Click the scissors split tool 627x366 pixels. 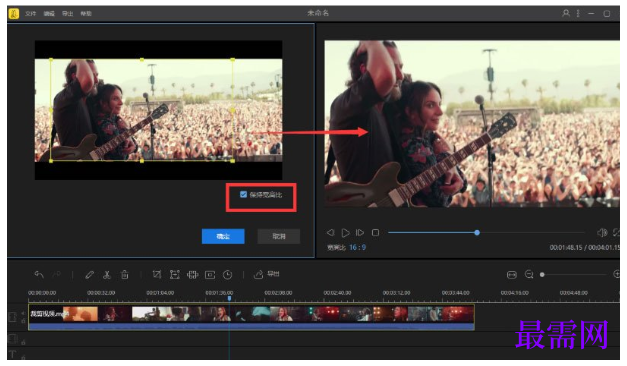(107, 275)
